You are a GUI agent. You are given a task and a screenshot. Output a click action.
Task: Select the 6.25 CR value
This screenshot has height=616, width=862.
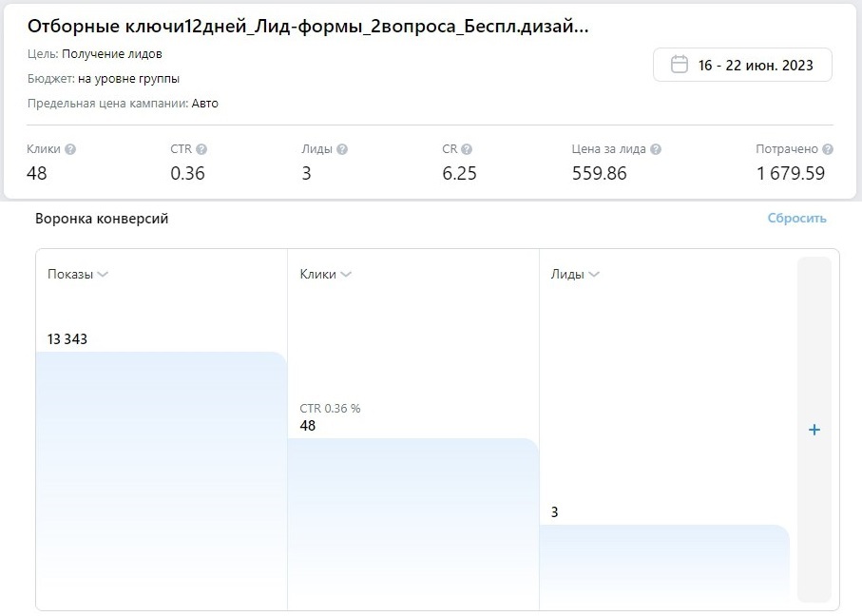(460, 174)
